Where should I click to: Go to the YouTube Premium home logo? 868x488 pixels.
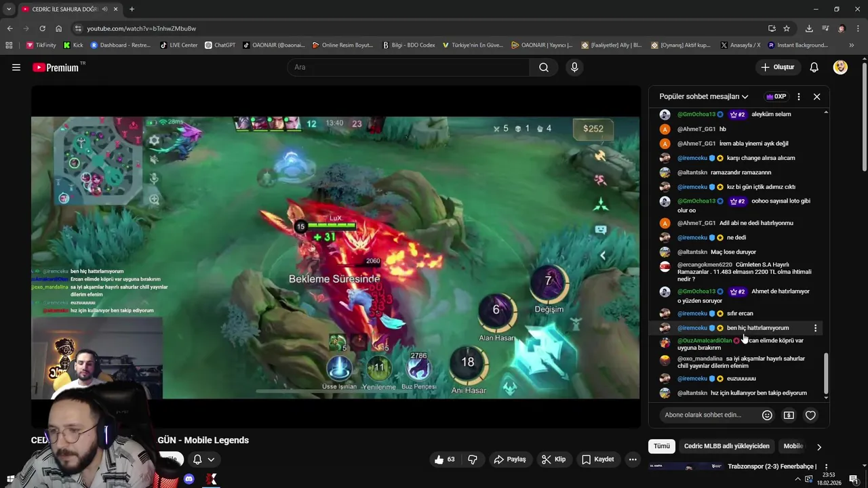pyautogui.click(x=57, y=67)
